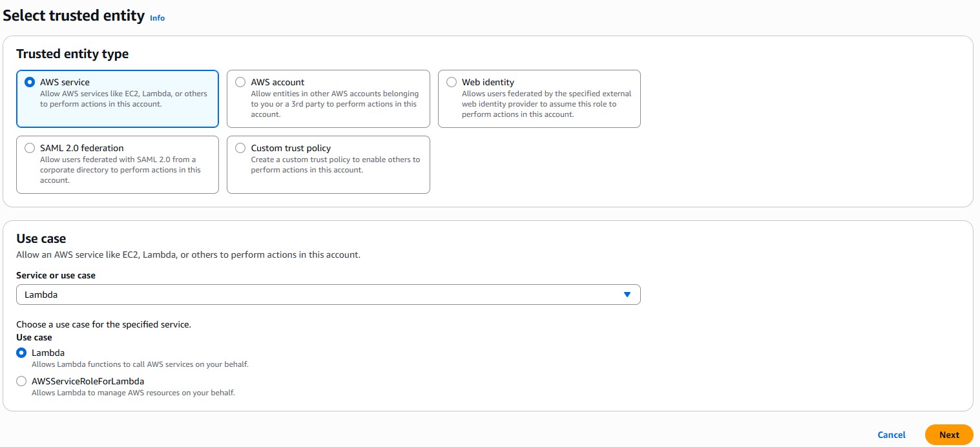Click the AWS service tile description text
The width and height of the screenshot is (980, 447).
click(x=123, y=99)
